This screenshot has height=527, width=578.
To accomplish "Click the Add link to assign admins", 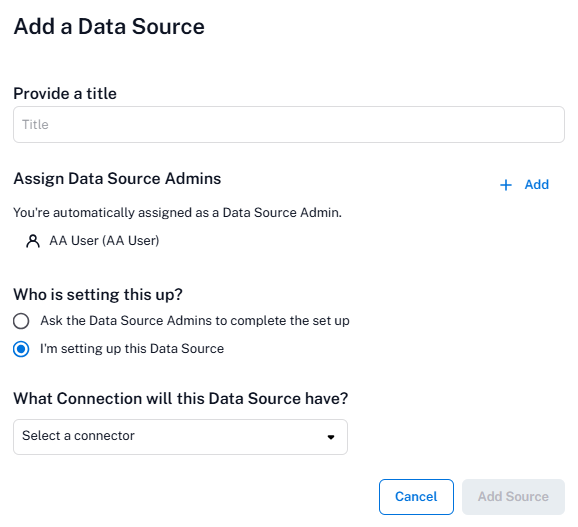I will pyautogui.click(x=537, y=184).
